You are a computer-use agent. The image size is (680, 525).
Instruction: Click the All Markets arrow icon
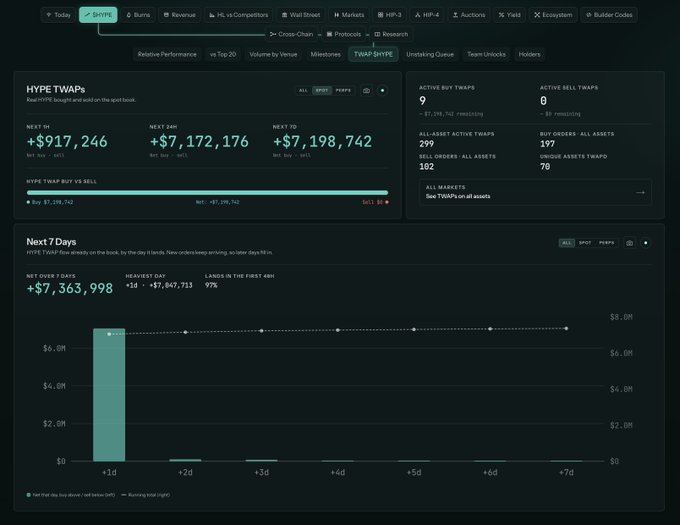640,192
